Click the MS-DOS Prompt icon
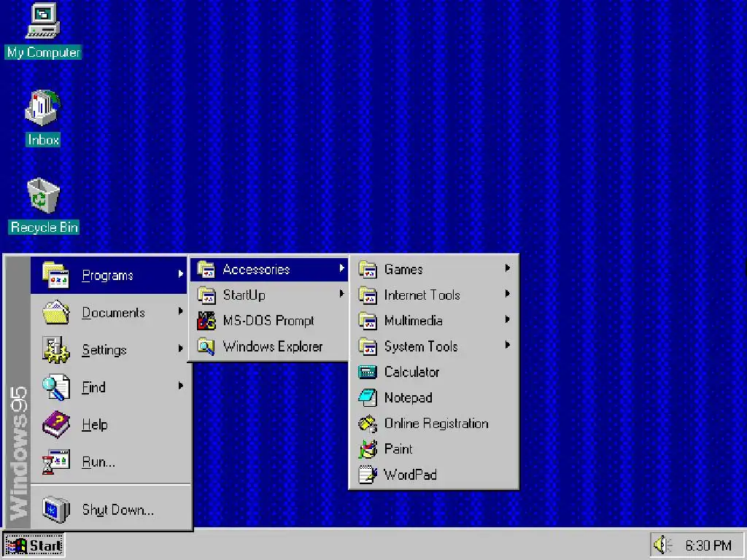This screenshot has height=560, width=747. (206, 321)
